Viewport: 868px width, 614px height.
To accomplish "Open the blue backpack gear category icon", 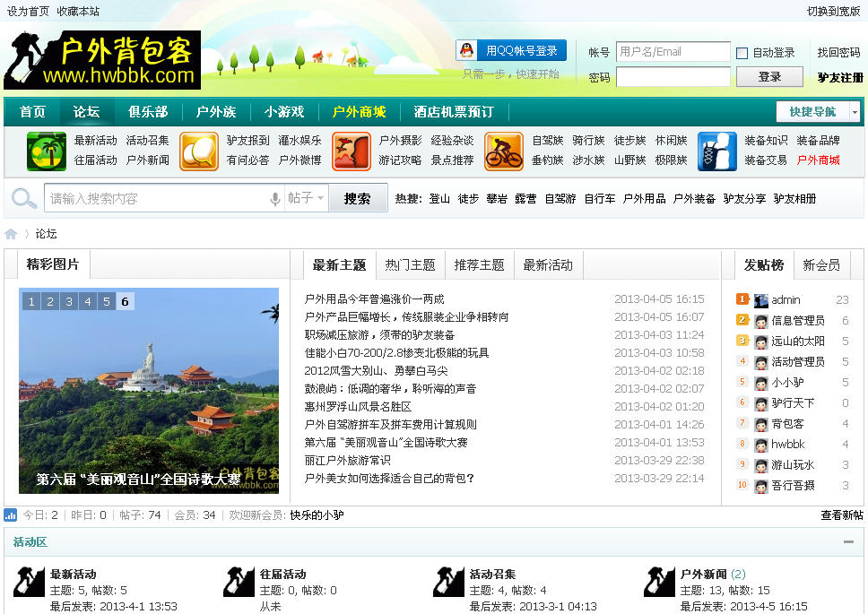I will pos(716,151).
